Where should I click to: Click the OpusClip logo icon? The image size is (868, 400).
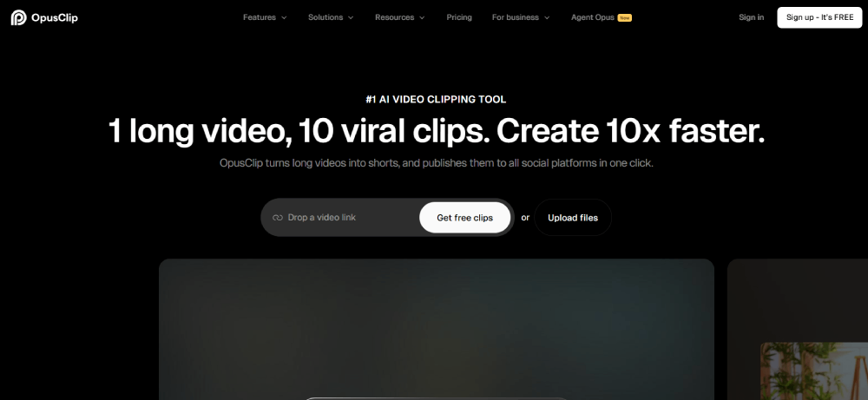[x=18, y=17]
